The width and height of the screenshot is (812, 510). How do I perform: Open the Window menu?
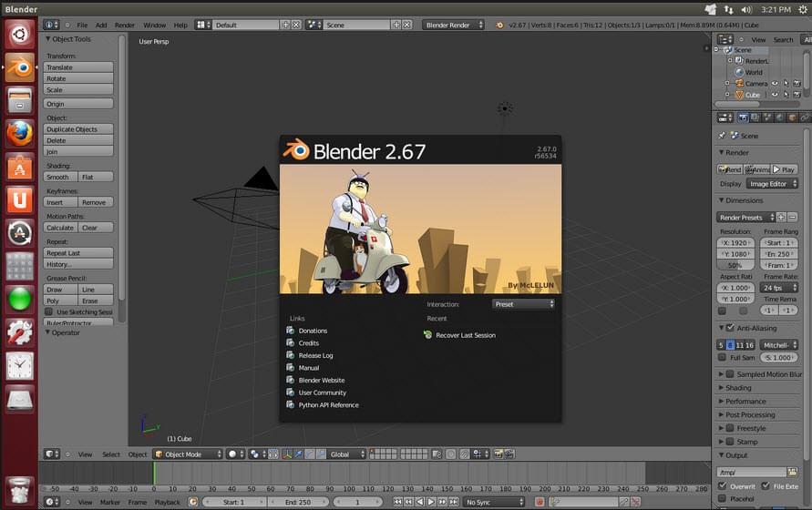point(154,25)
